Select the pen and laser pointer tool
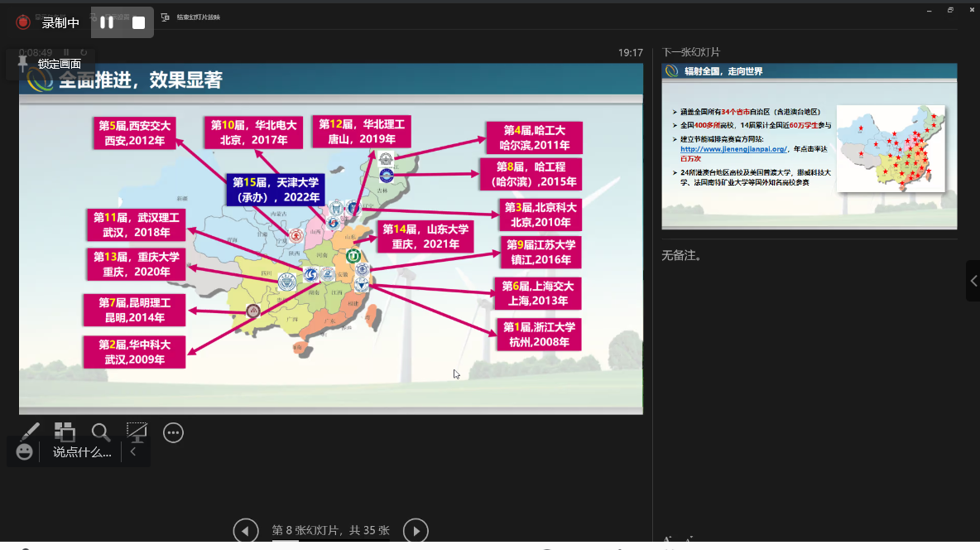980x550 pixels. (x=30, y=432)
